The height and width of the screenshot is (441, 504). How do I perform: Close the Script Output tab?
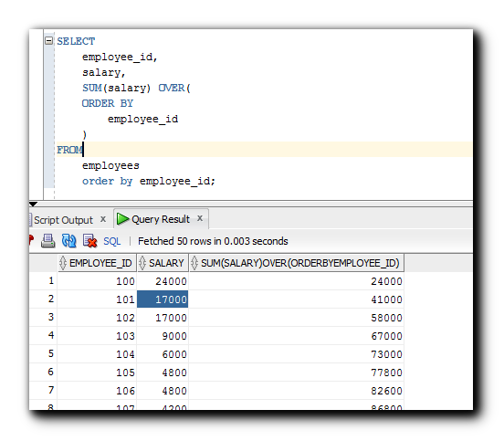pyautogui.click(x=103, y=219)
